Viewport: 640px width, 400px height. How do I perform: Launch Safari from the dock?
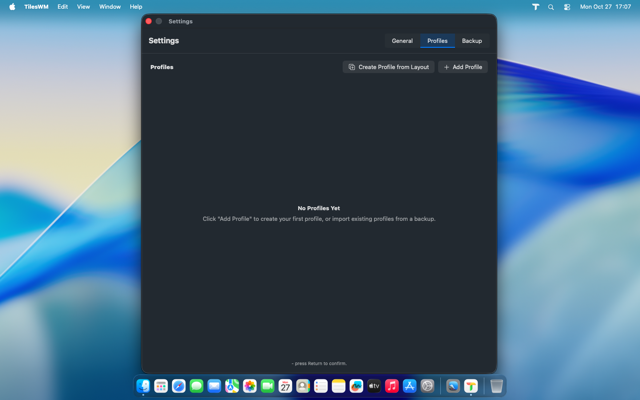pos(179,386)
